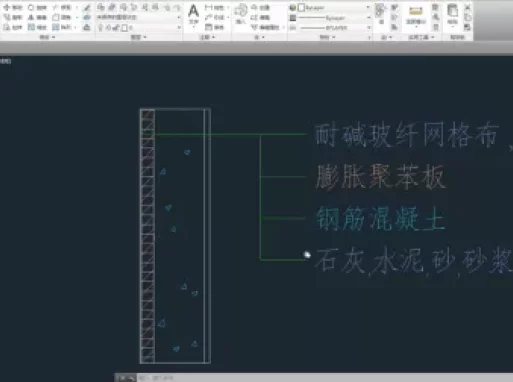Click the Linear dimension button

pyautogui.click(x=214, y=7)
